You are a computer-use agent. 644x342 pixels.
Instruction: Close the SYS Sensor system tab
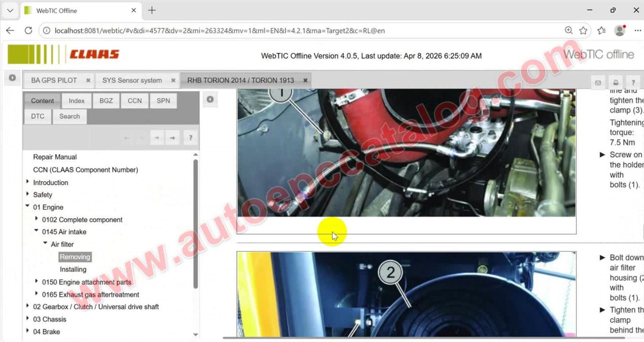173,80
